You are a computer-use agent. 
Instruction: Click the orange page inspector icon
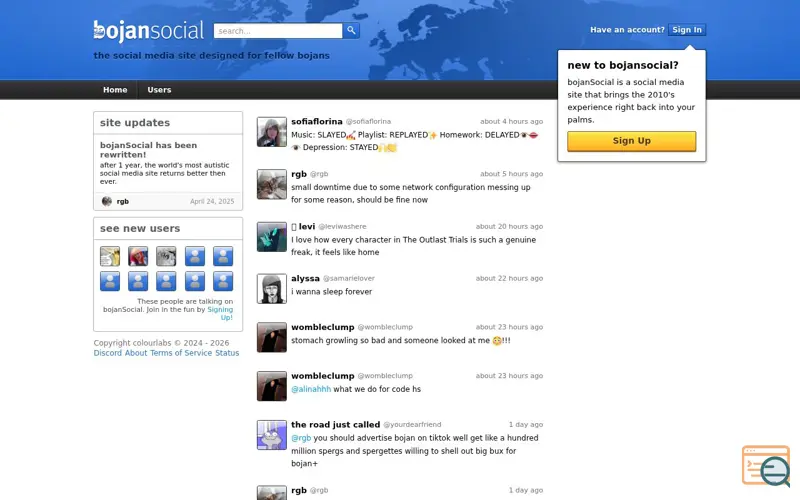766,465
